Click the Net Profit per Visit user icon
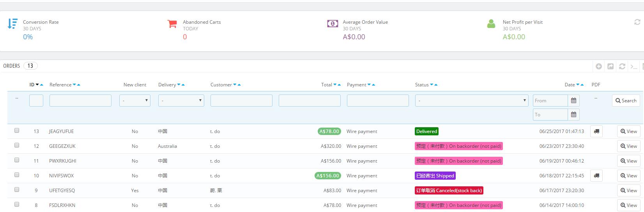 pyautogui.click(x=491, y=24)
